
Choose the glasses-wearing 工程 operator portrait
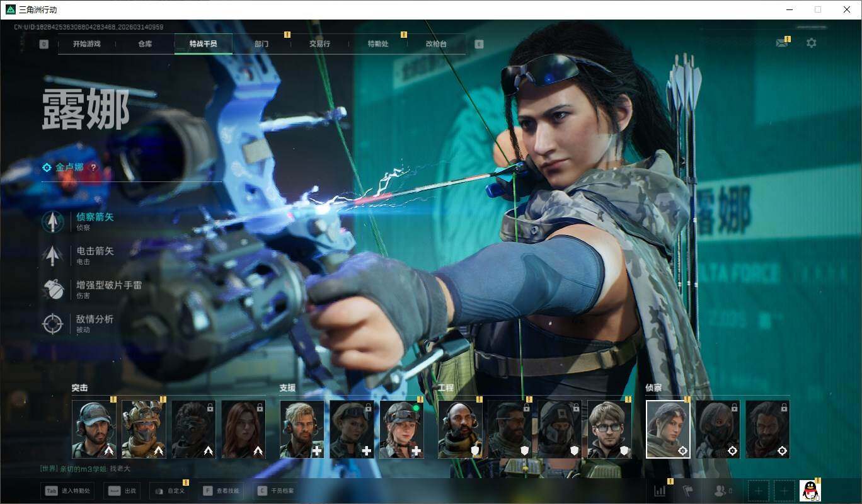[x=609, y=429]
